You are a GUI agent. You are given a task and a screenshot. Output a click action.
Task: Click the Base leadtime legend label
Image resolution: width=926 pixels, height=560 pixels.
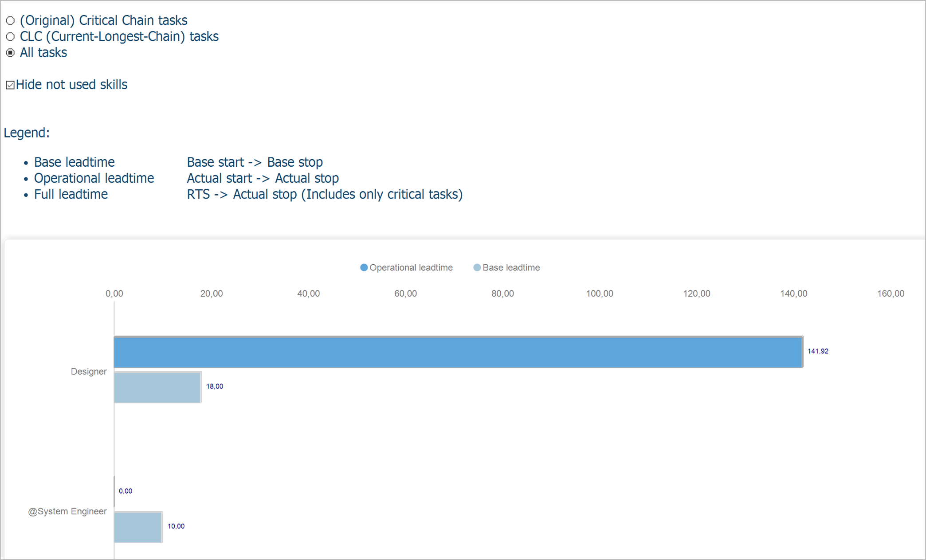tap(511, 267)
